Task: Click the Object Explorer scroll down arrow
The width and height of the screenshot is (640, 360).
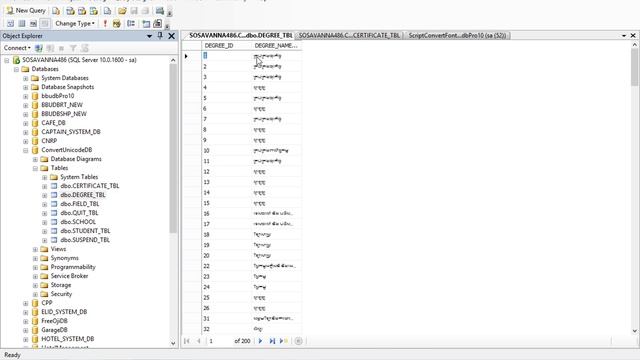Action: [x=173, y=343]
